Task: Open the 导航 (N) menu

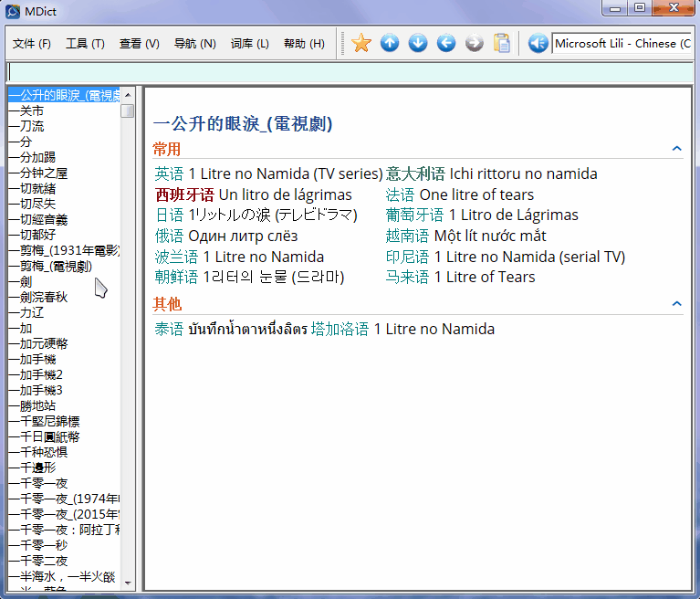Action: pyautogui.click(x=195, y=44)
